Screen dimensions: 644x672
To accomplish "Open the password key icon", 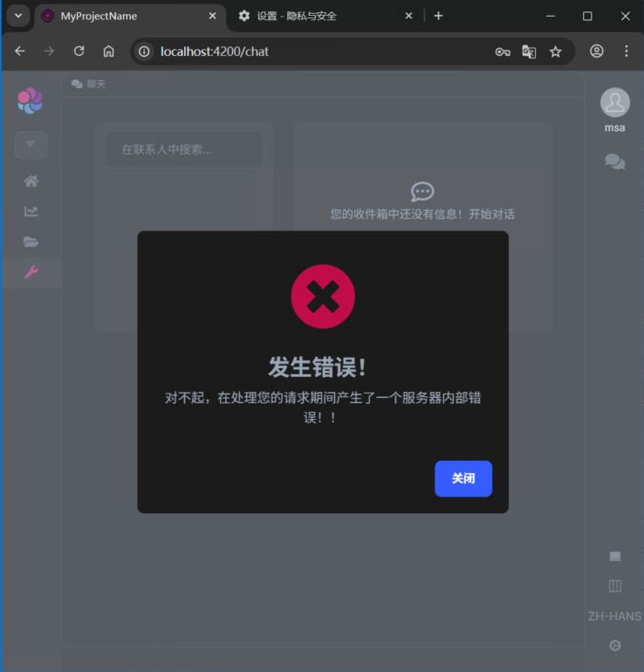I will pos(503,51).
